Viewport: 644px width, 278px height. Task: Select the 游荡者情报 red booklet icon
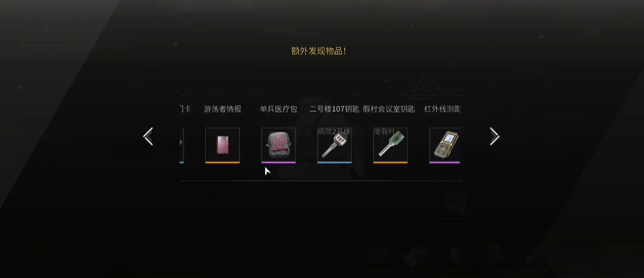[222, 145]
